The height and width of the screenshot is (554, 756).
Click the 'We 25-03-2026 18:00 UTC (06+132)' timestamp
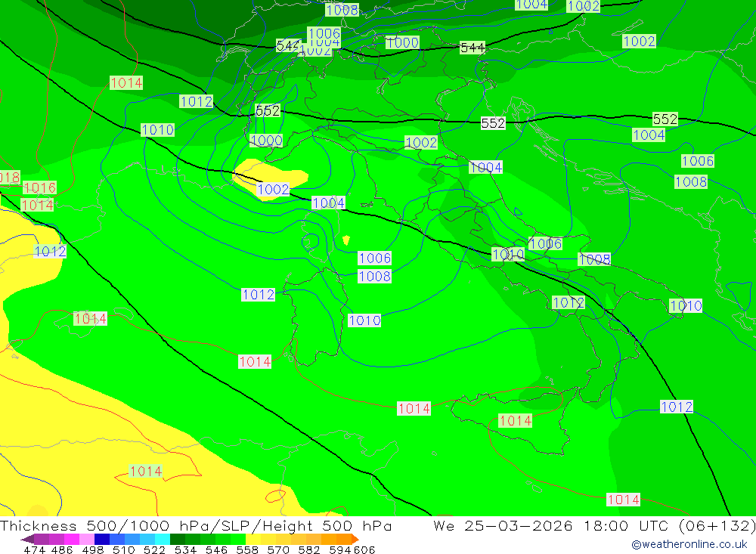click(x=594, y=525)
